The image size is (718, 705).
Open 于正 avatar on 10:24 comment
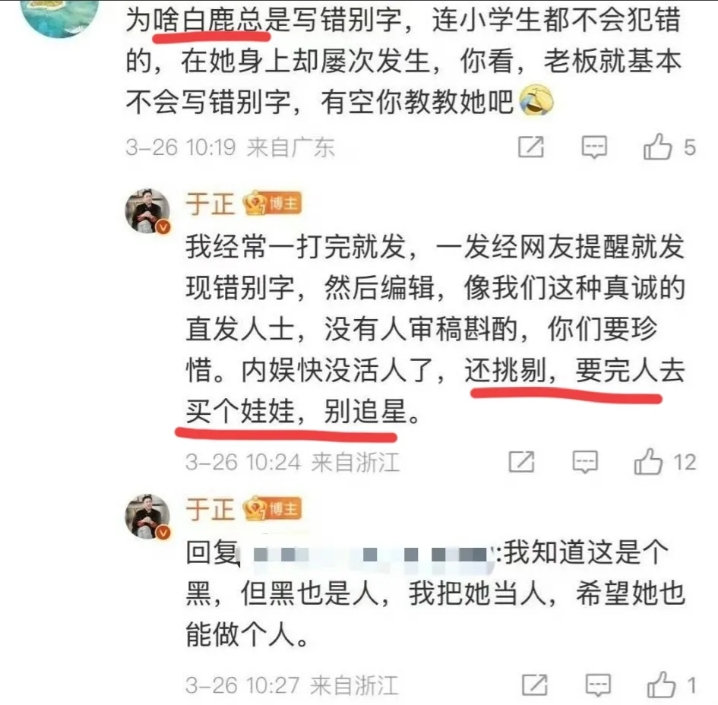[148, 211]
